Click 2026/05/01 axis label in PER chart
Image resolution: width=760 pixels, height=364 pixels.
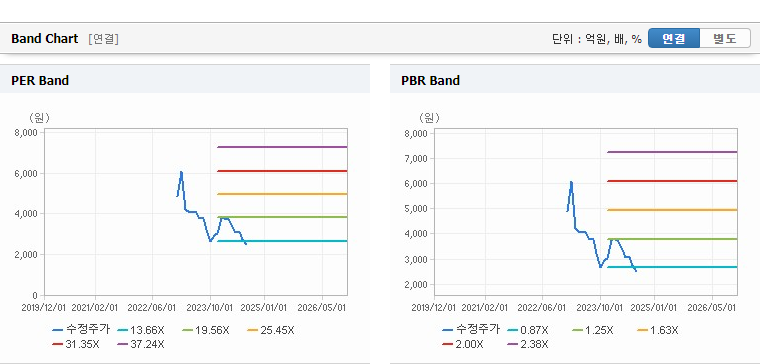[x=322, y=308]
